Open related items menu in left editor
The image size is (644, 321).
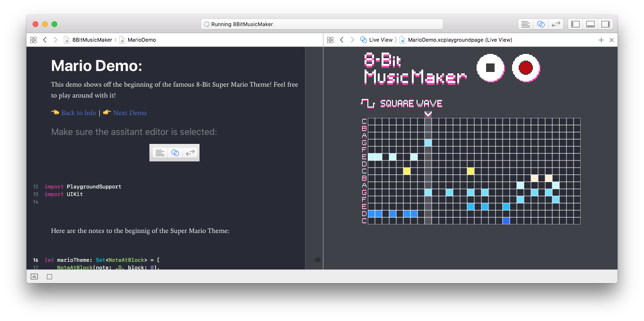click(x=33, y=40)
